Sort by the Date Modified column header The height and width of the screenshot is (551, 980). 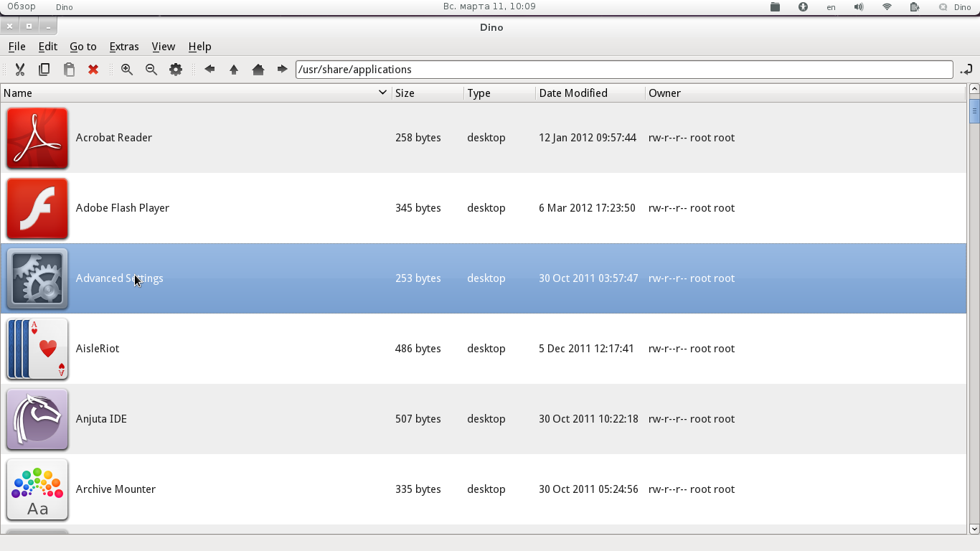tap(590, 93)
